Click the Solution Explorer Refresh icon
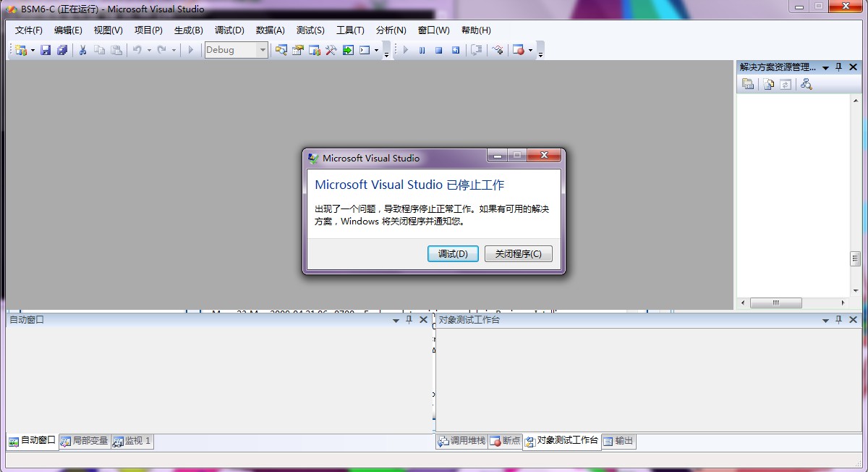The width and height of the screenshot is (868, 472). [786, 84]
